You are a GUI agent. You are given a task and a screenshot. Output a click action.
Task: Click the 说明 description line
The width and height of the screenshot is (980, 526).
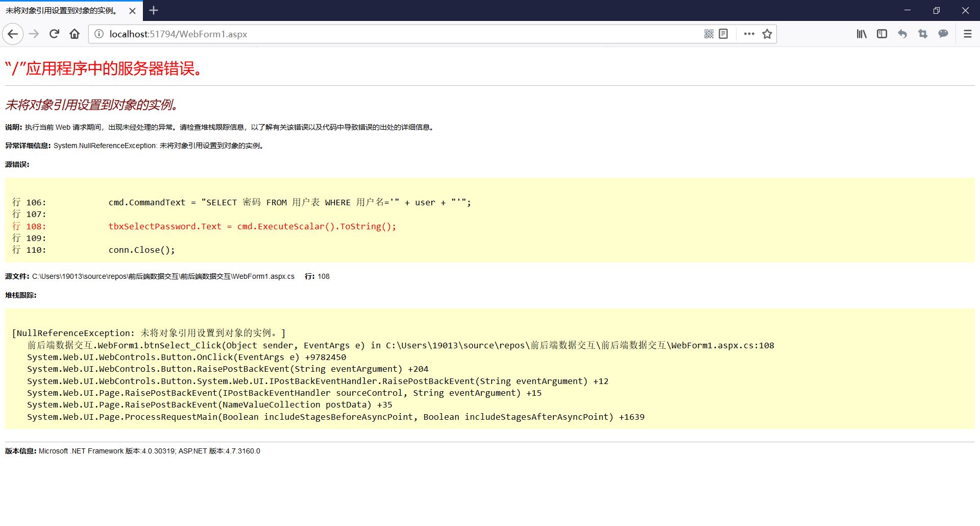tap(219, 127)
